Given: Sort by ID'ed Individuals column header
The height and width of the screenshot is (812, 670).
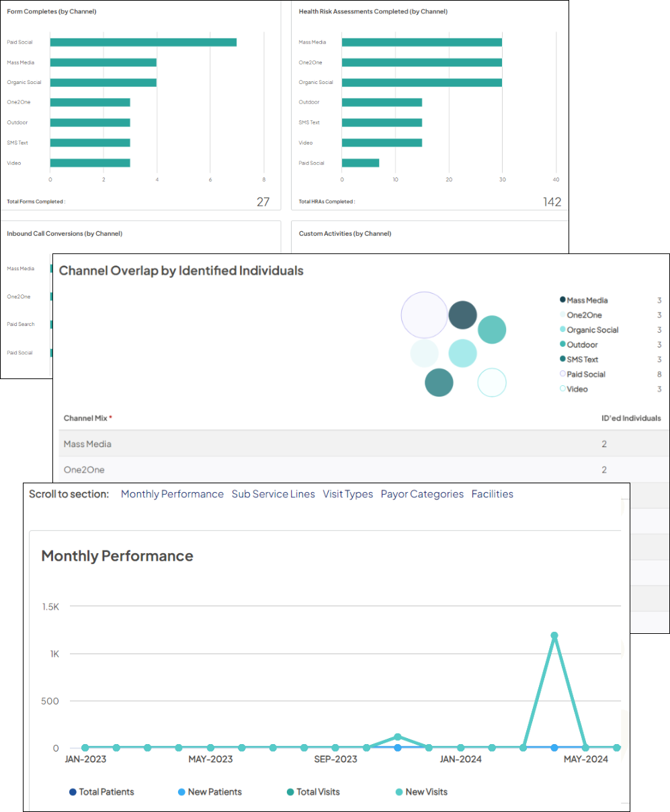Looking at the screenshot, I should tap(630, 418).
